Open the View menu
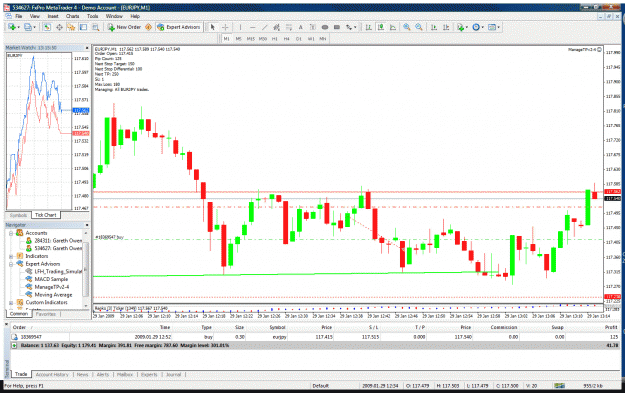The width and height of the screenshot is (625, 393). pos(35,16)
